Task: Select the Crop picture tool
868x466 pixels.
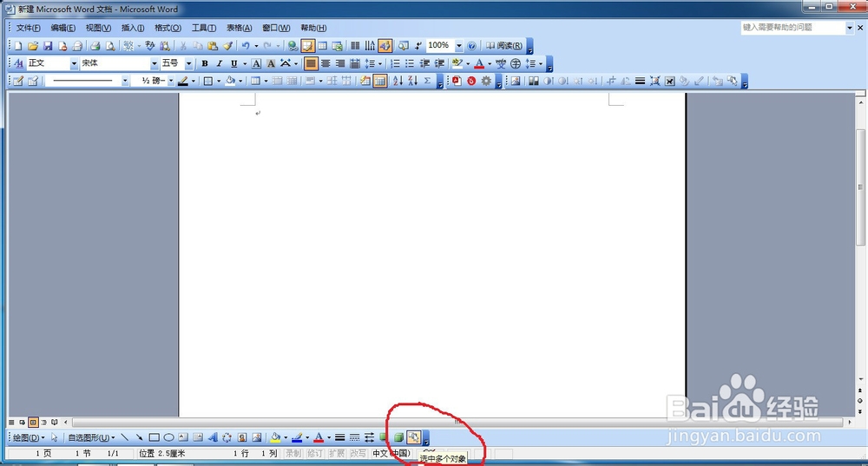Action: tap(610, 81)
